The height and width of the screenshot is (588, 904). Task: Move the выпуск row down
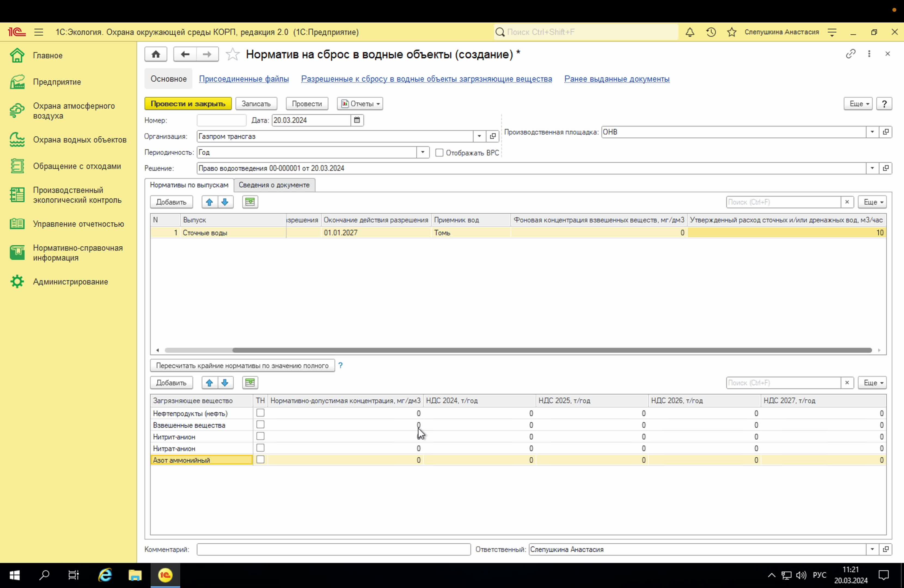coord(225,202)
